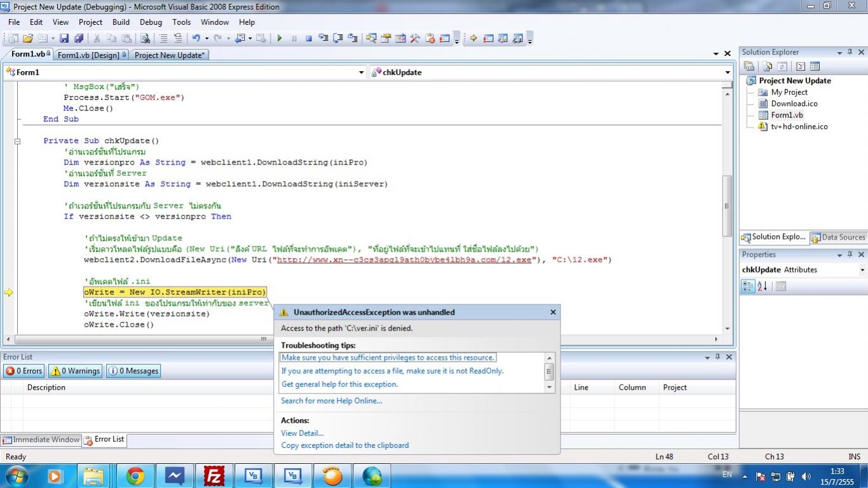Open Object Browser from toolbar icon
This screenshot has width=868, height=488.
(400, 38)
